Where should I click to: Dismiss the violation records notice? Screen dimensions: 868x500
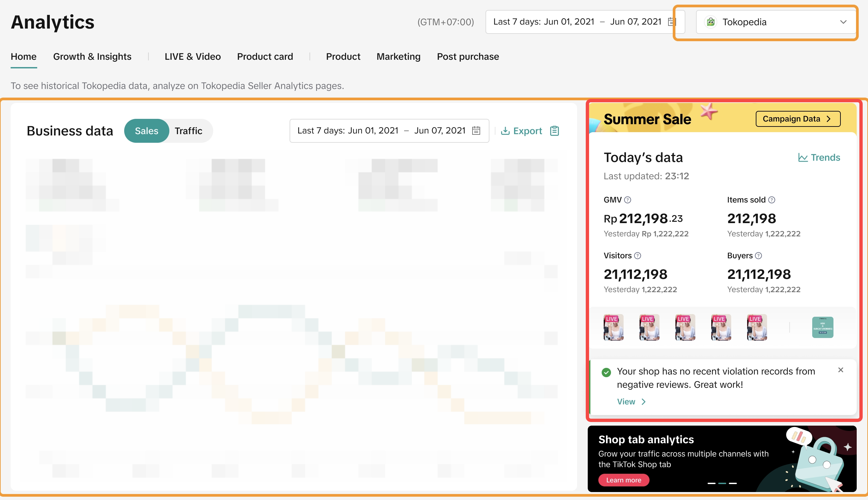[x=840, y=370]
